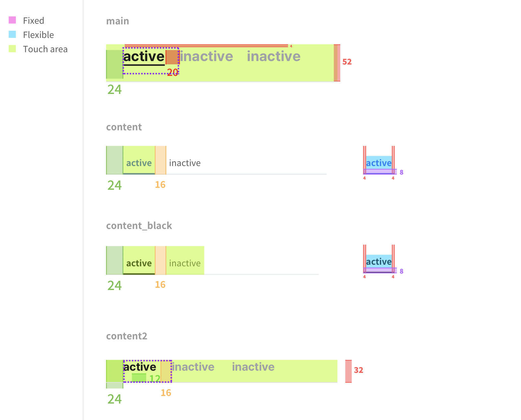This screenshot has height=420, width=521.
Task: Click the red height bar labeled 32
Action: 348,371
